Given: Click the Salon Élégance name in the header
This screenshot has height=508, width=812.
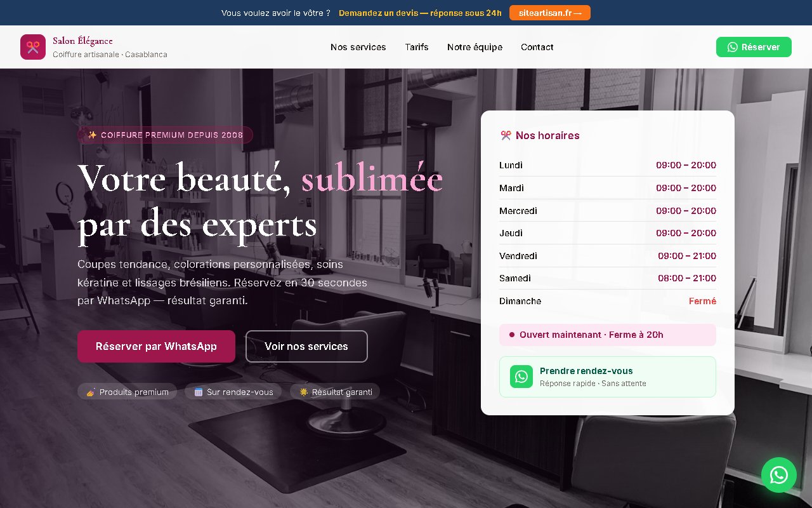Looking at the screenshot, I should coord(82,41).
